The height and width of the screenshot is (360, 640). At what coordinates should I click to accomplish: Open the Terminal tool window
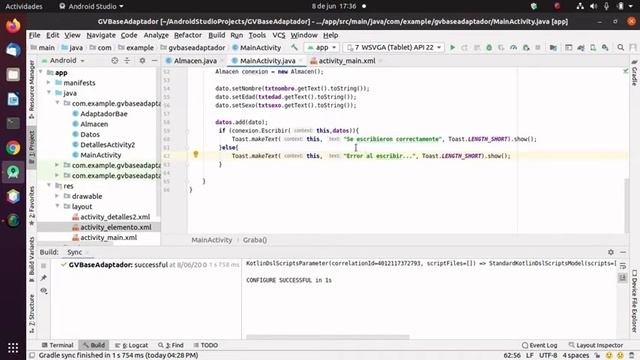pos(57,345)
